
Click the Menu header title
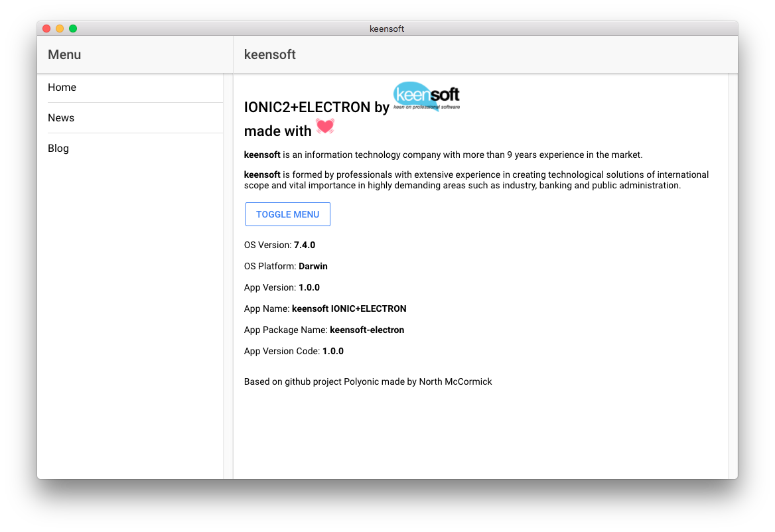(x=64, y=55)
